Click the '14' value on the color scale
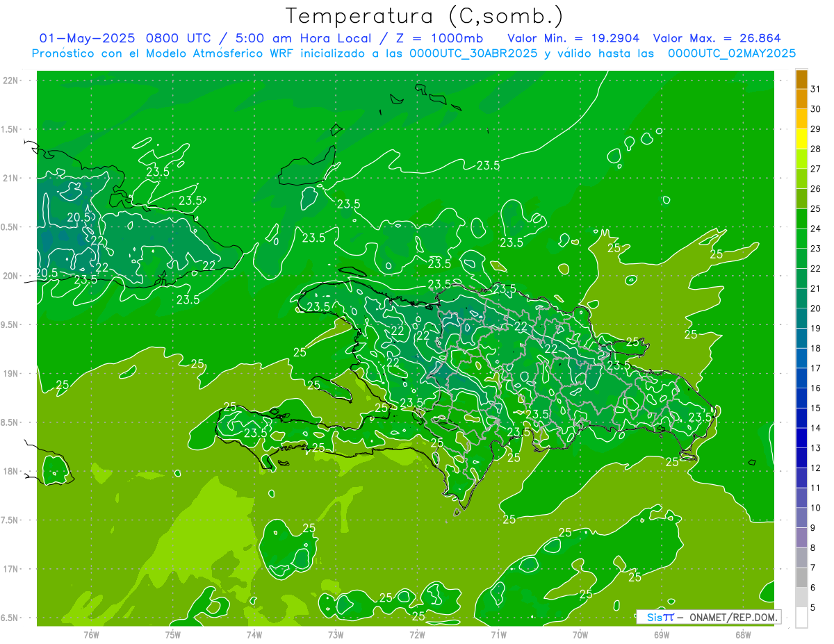 coord(816,428)
